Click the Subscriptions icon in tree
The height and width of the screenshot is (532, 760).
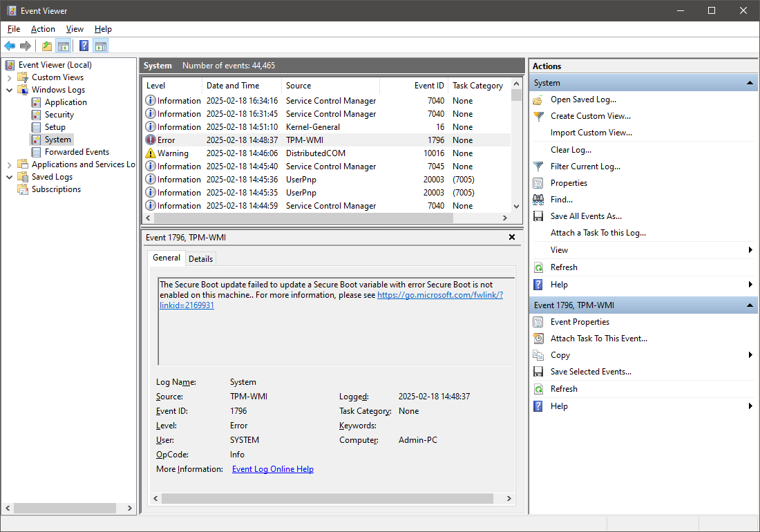pos(23,189)
